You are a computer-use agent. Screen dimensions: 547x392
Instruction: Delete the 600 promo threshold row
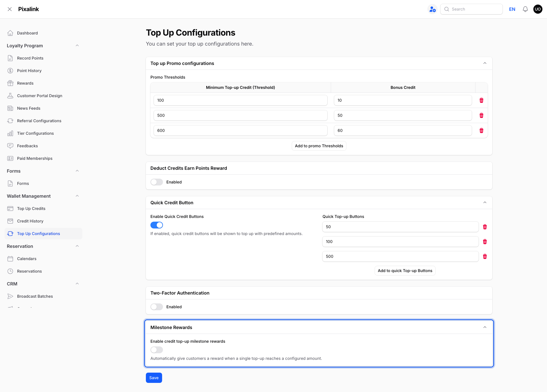481,130
